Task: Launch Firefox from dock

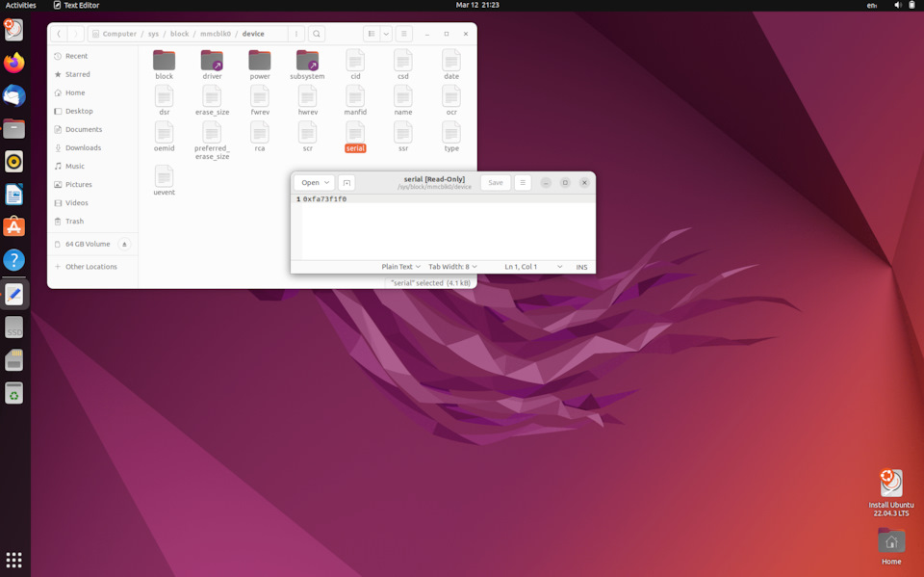Action: [14, 63]
